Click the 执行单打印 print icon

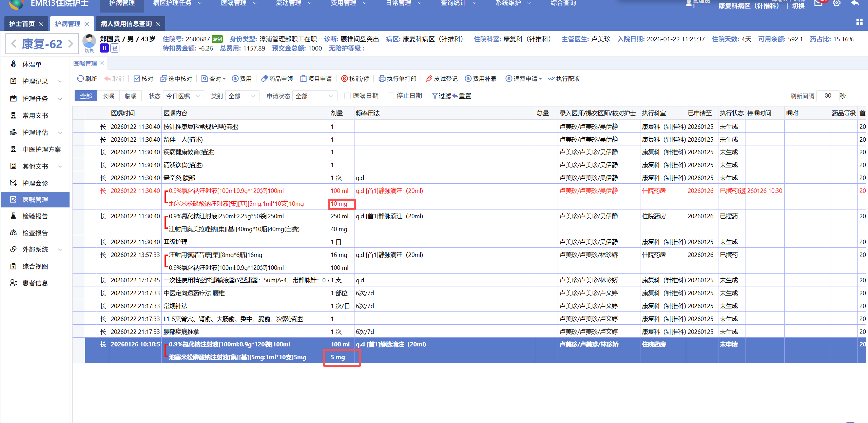(x=382, y=79)
